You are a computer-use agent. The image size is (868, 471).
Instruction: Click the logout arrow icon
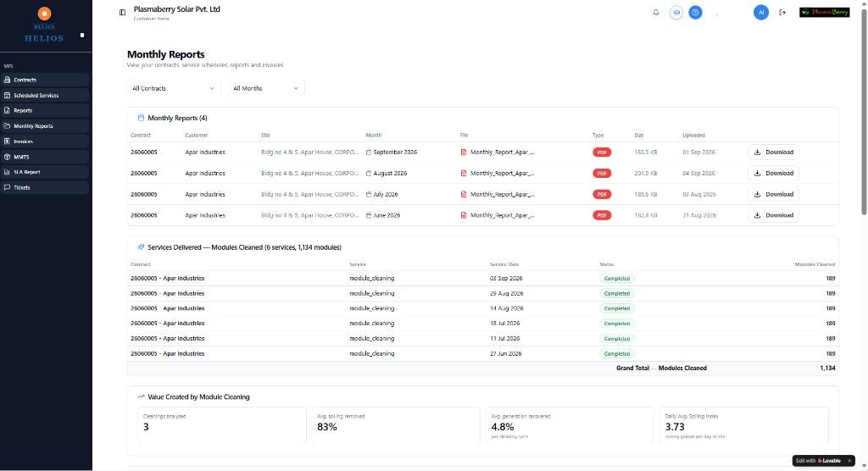coord(782,12)
